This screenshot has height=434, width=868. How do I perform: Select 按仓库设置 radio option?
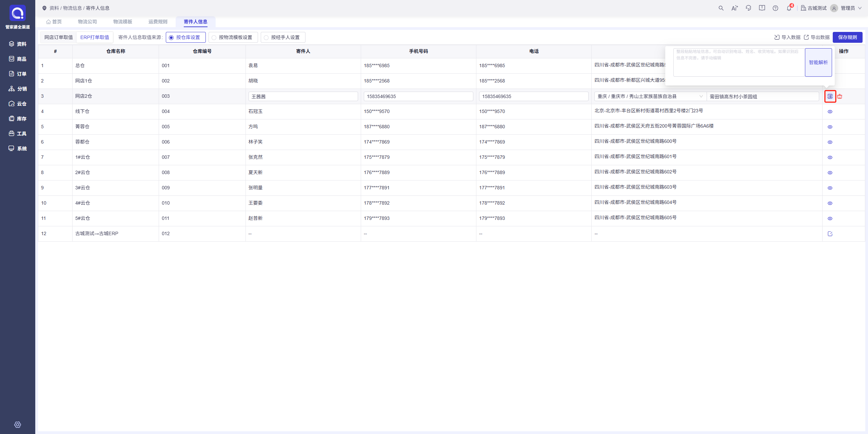coord(185,37)
